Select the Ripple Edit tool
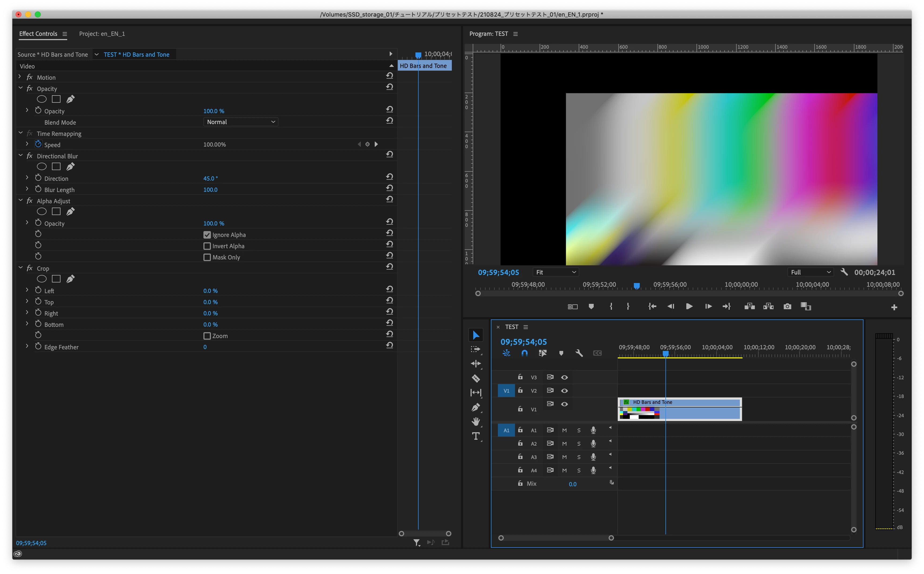Image resolution: width=924 pixels, height=574 pixels. [x=476, y=364]
